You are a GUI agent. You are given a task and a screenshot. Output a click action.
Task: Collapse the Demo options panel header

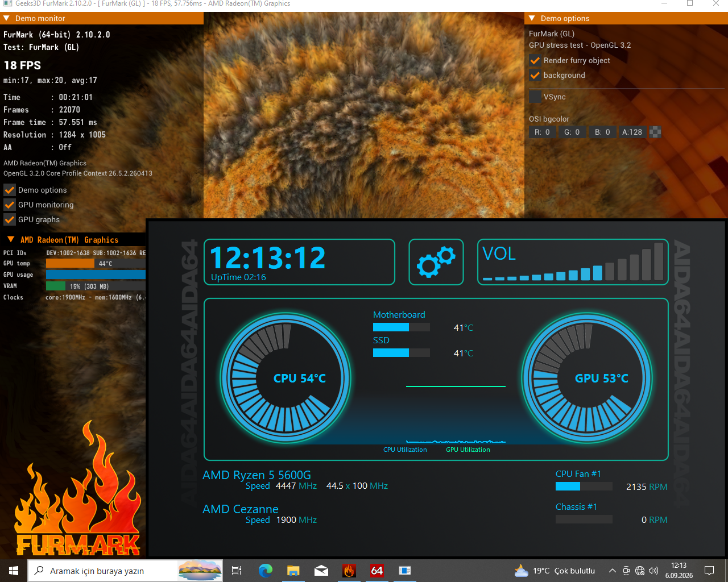[x=532, y=18]
